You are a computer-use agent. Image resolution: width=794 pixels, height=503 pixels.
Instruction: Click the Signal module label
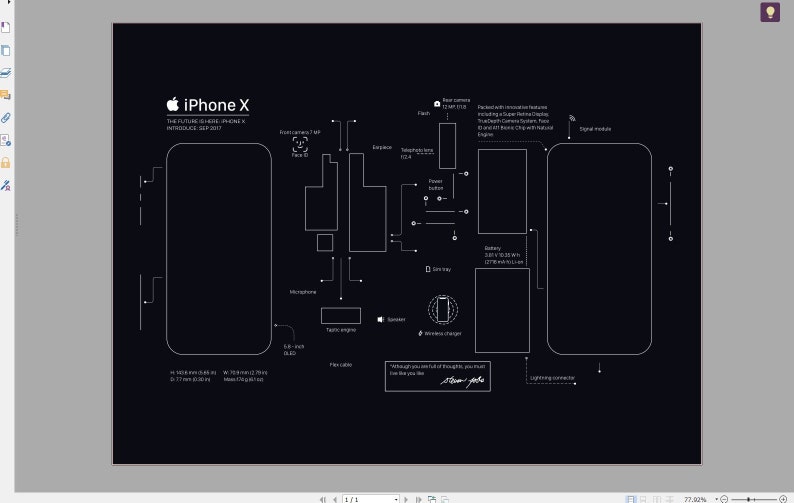coord(595,129)
